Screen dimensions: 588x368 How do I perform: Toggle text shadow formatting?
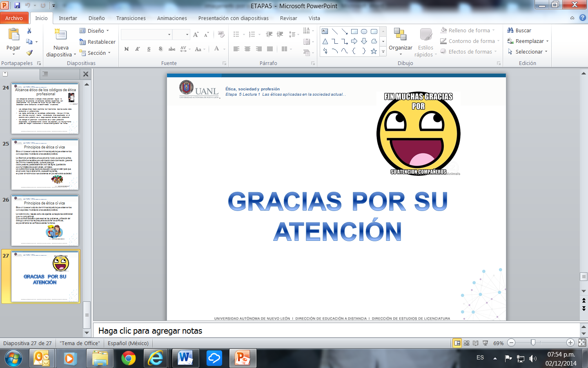click(160, 49)
